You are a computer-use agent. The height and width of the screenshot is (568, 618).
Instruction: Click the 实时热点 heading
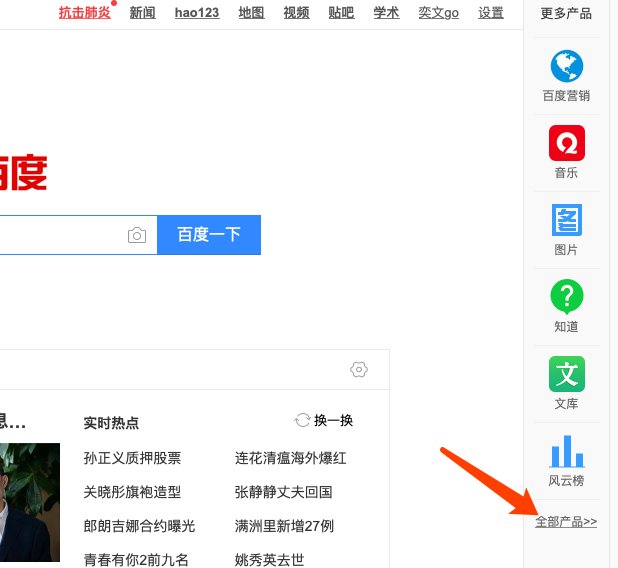click(x=111, y=423)
